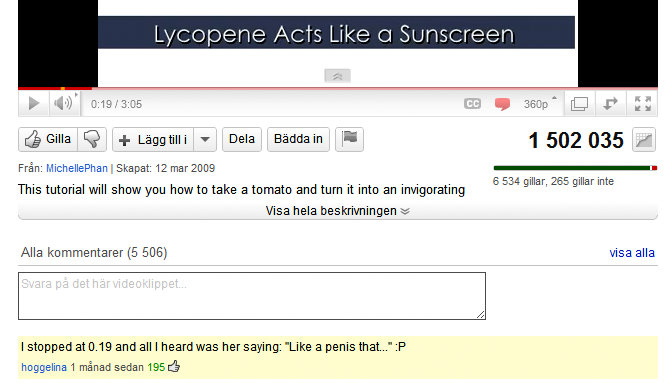Image resolution: width=665 pixels, height=383 pixels.
Task: Click the comment text box
Action: [x=252, y=296]
